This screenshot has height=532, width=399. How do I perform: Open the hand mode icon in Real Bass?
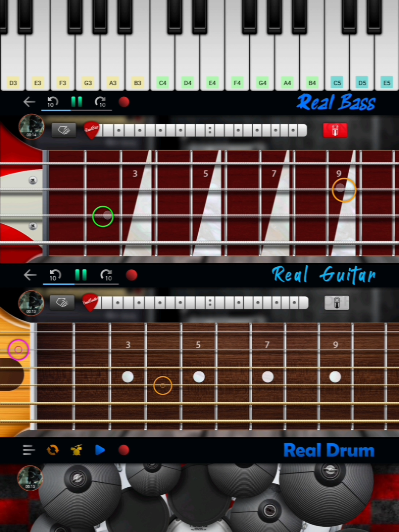64,130
